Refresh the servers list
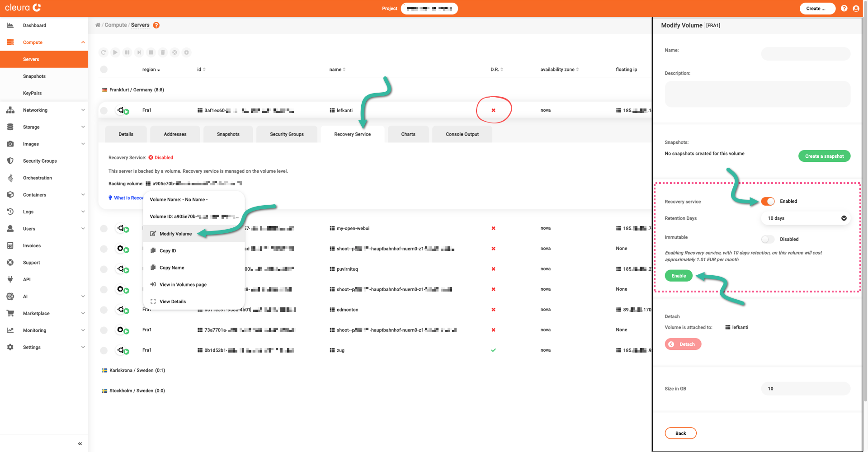The image size is (868, 452). [x=103, y=52]
